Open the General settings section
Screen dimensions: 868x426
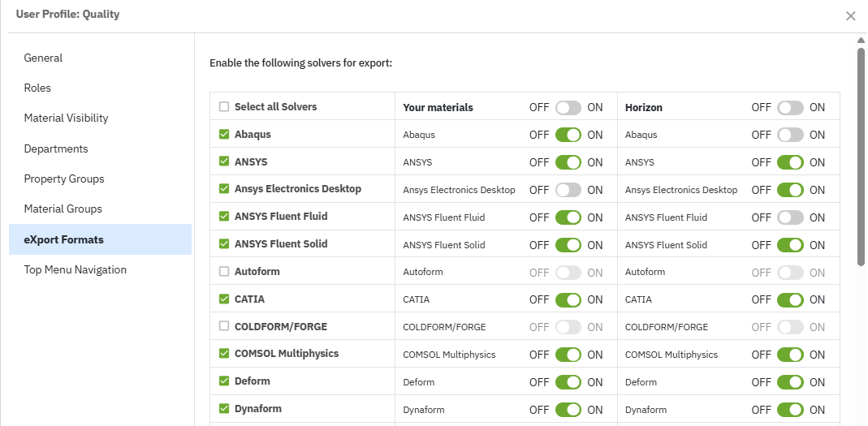pos(43,58)
